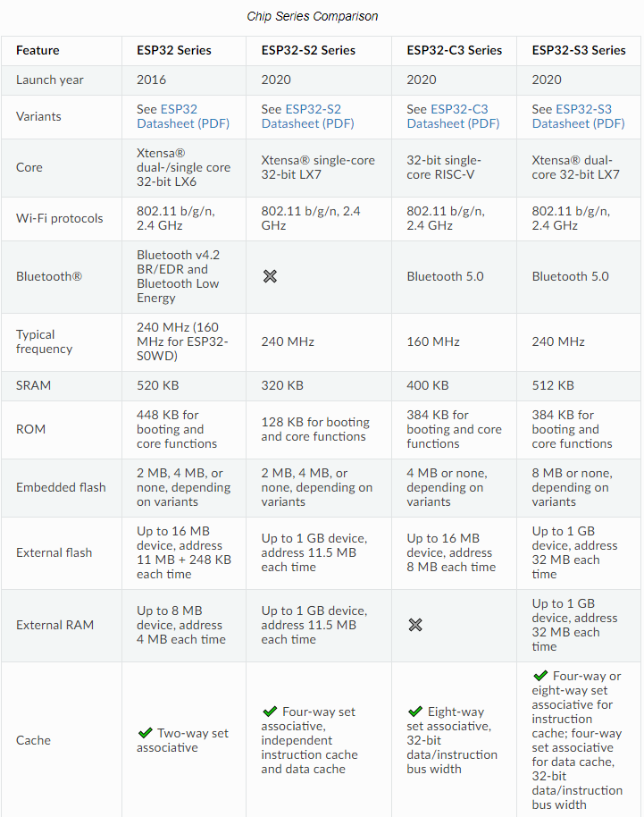The image size is (644, 817).
Task: Click the green checkmark in ESP32-S2 Cache cell
Action: pyautogui.click(x=270, y=712)
